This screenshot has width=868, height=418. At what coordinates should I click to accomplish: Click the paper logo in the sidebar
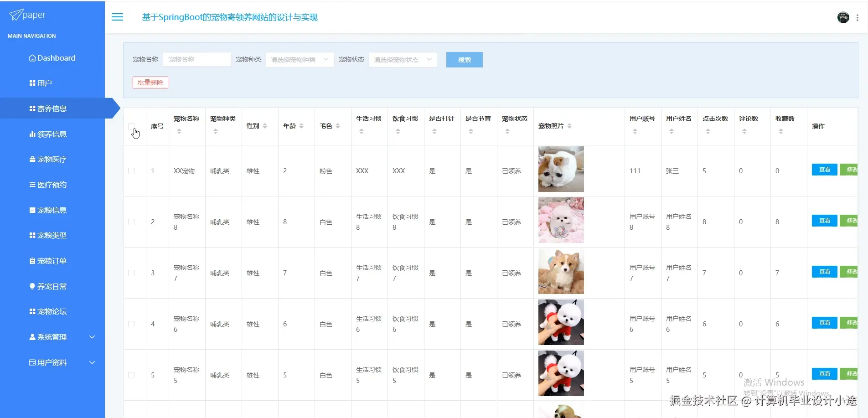[27, 15]
